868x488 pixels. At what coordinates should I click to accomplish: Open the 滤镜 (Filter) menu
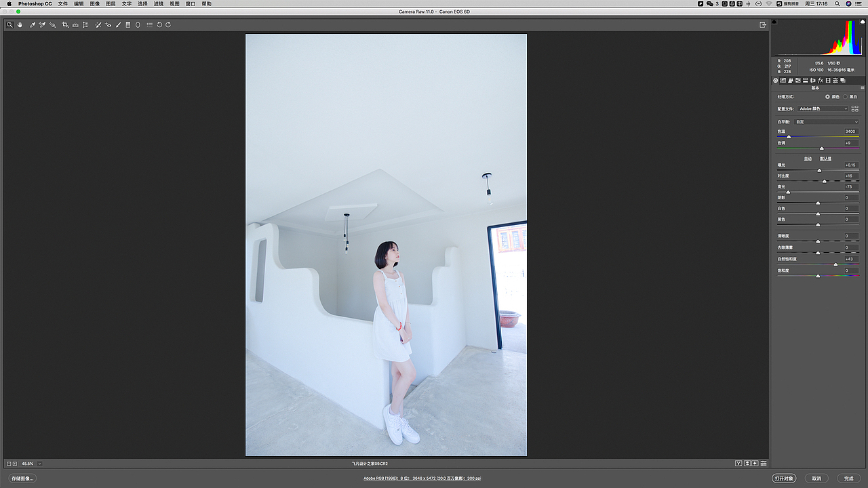point(159,4)
